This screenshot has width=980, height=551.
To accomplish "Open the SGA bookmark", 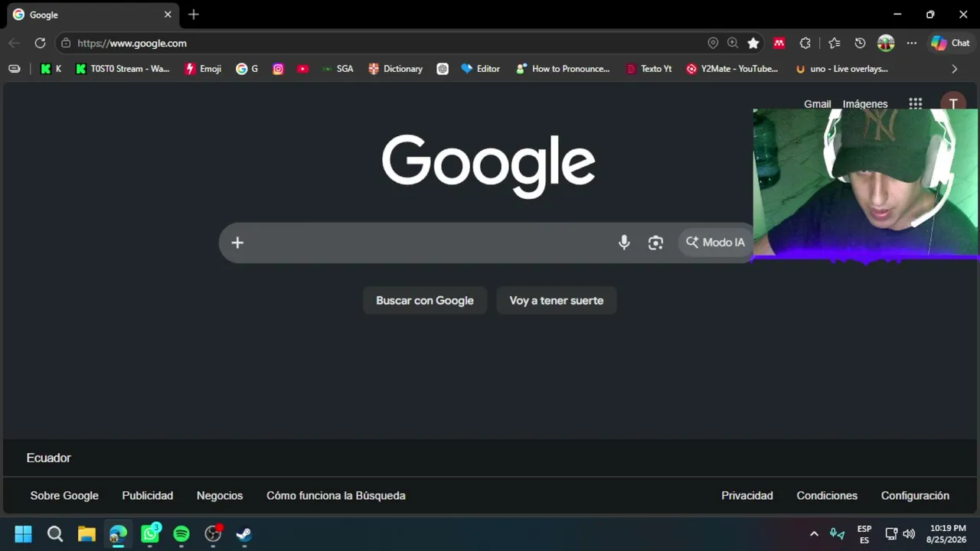I will point(338,69).
